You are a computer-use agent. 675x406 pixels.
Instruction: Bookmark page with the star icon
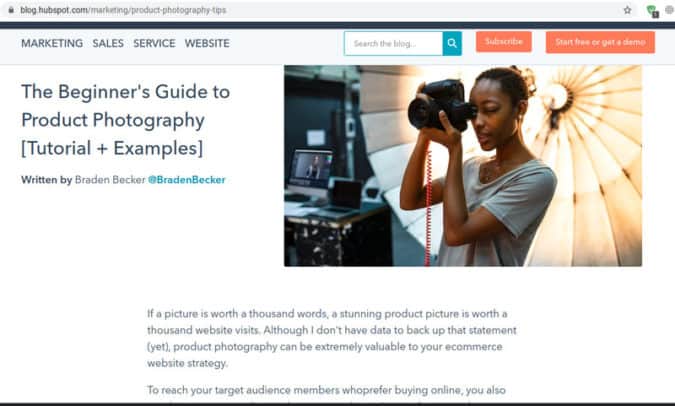click(627, 10)
